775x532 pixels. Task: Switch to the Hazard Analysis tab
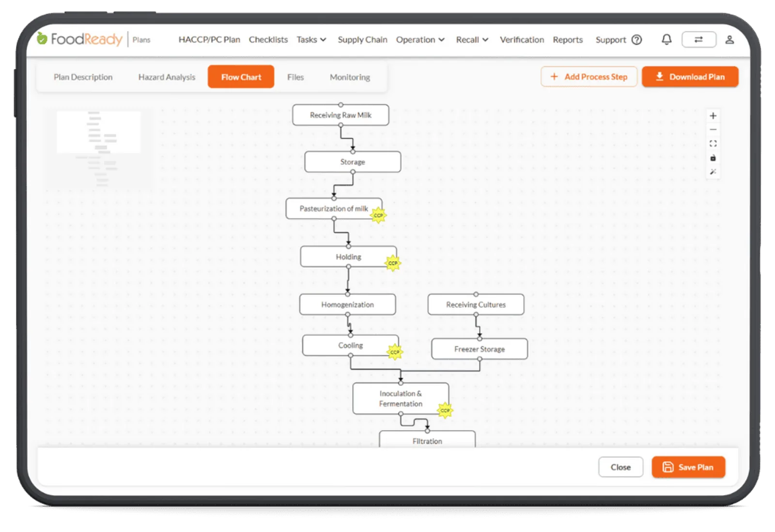click(167, 77)
